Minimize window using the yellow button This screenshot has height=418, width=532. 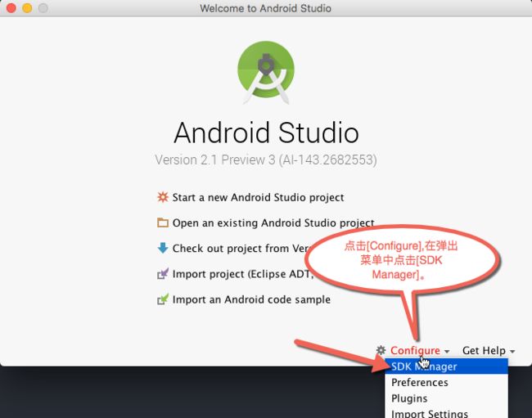[27, 8]
